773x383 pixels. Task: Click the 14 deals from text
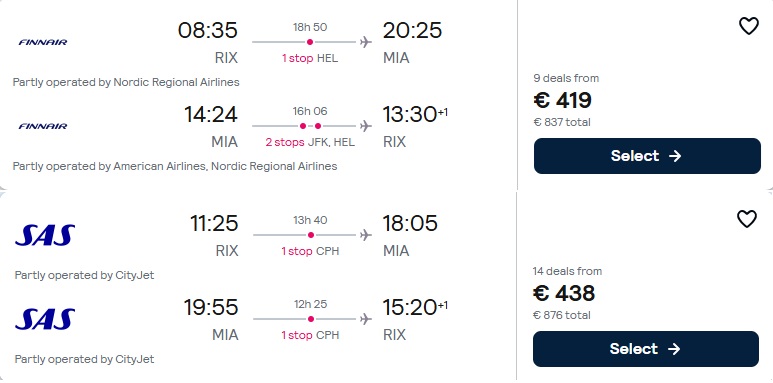(x=567, y=271)
